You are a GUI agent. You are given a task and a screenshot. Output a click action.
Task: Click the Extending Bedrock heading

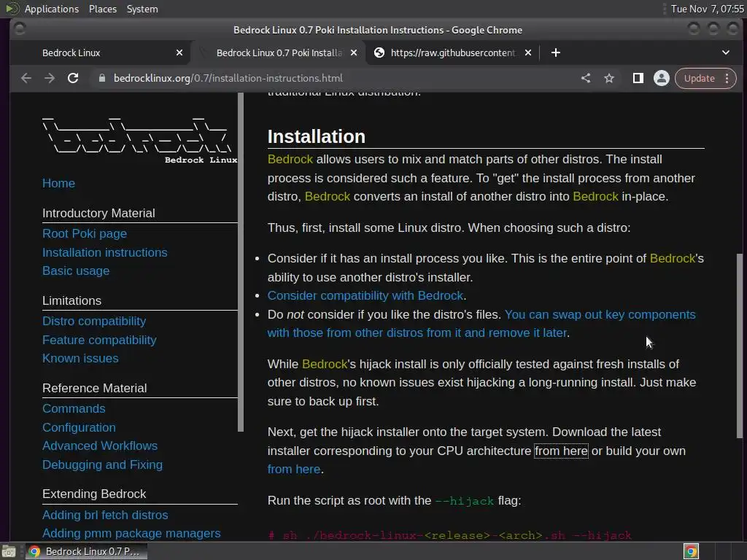pos(94,494)
